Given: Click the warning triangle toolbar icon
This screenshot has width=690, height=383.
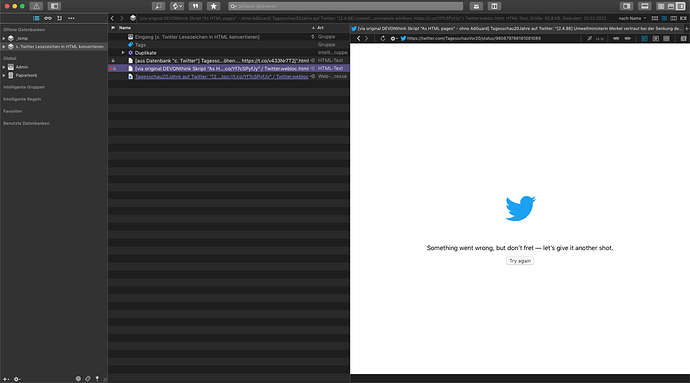Looking at the screenshot, I should pos(36,6).
